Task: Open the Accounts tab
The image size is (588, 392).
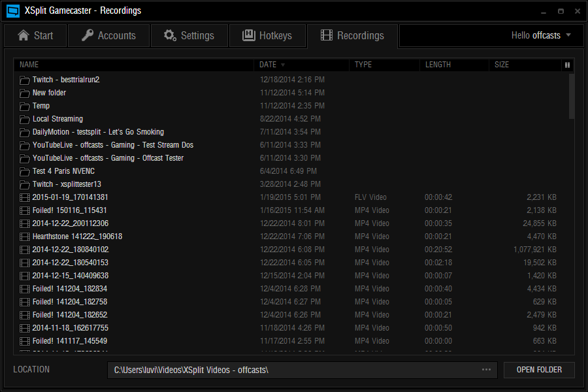Action: (x=108, y=36)
